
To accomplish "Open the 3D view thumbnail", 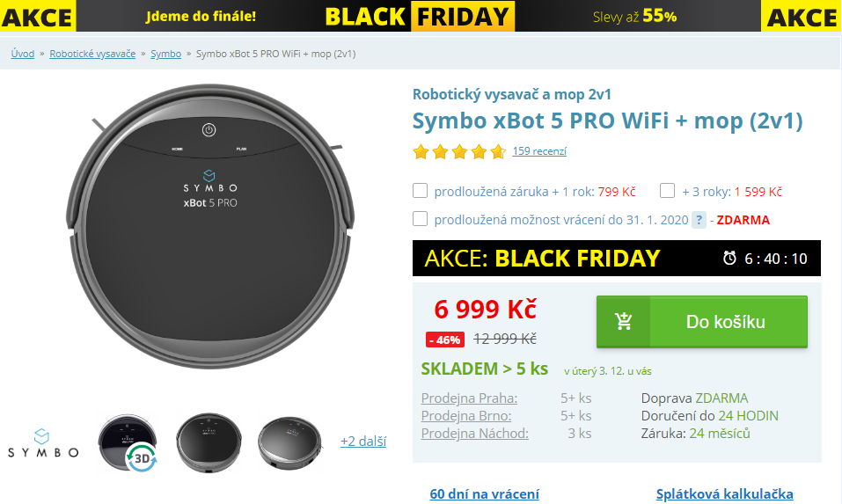I will coord(128,443).
